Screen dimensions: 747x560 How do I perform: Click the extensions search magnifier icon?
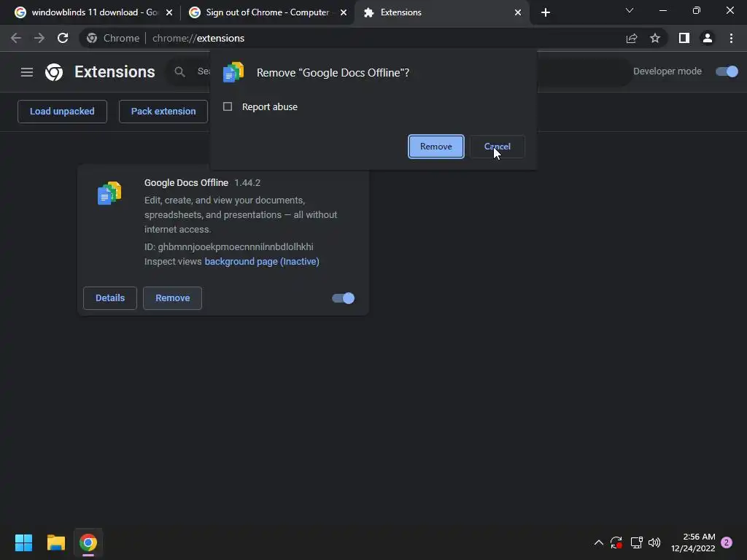(179, 71)
